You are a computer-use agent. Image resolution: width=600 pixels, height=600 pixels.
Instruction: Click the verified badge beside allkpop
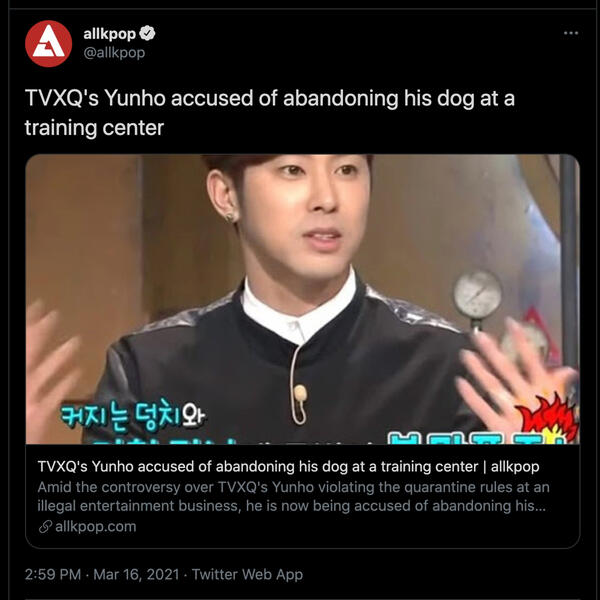tap(147, 34)
